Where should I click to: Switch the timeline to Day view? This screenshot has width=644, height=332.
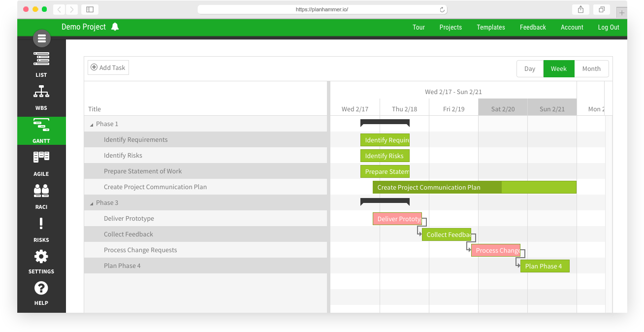tap(530, 69)
